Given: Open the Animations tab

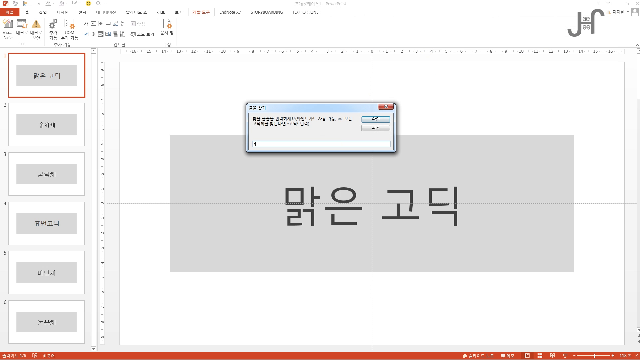Looking at the screenshot, I should pos(106,12).
